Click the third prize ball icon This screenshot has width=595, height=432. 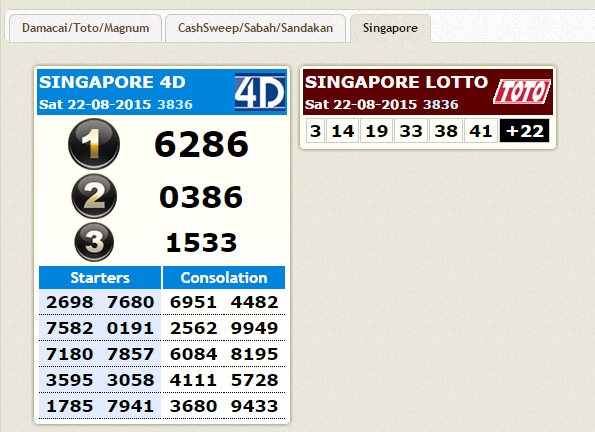pyautogui.click(x=94, y=242)
